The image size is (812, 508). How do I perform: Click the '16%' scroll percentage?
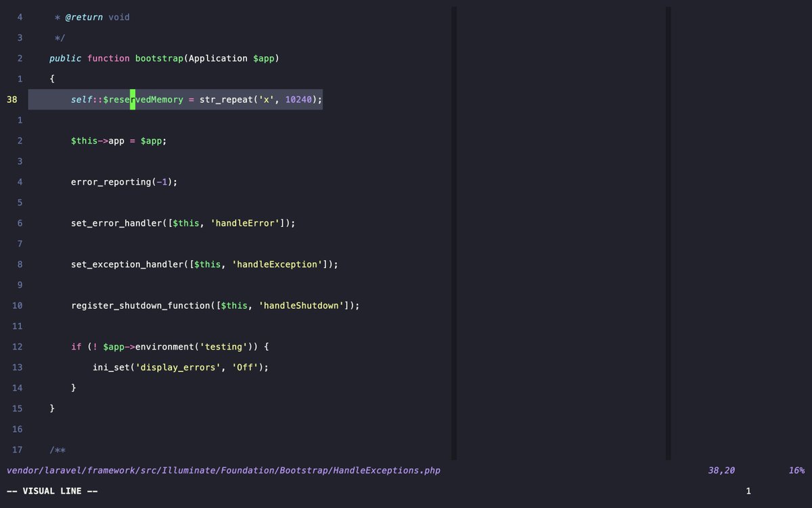796,470
